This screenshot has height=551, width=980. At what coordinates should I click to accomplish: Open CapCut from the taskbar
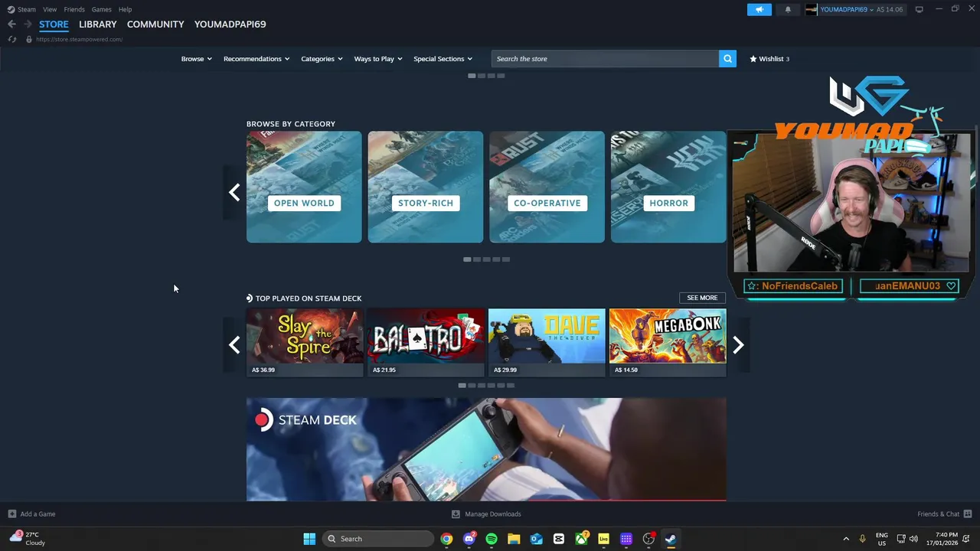pos(559,539)
